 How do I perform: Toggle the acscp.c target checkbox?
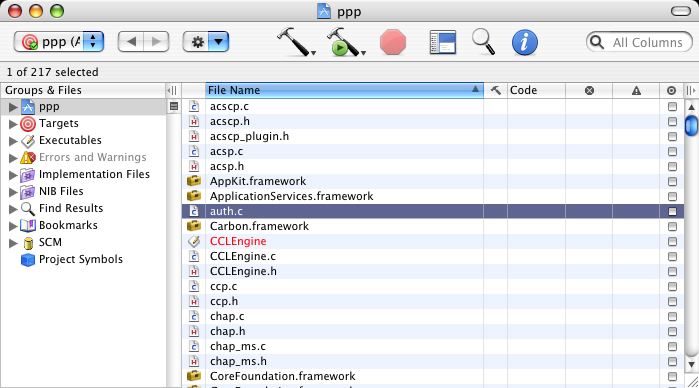[672, 107]
